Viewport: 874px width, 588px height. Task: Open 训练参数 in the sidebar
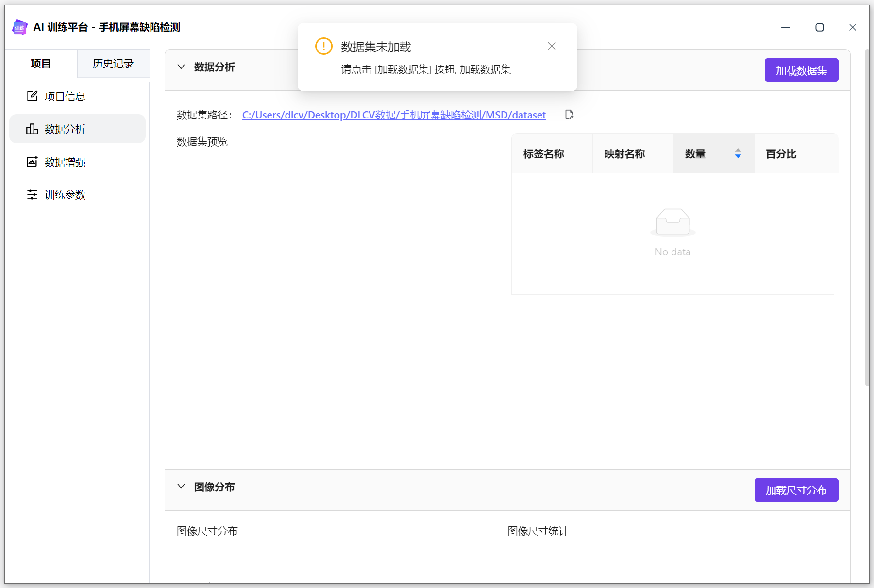coord(78,194)
